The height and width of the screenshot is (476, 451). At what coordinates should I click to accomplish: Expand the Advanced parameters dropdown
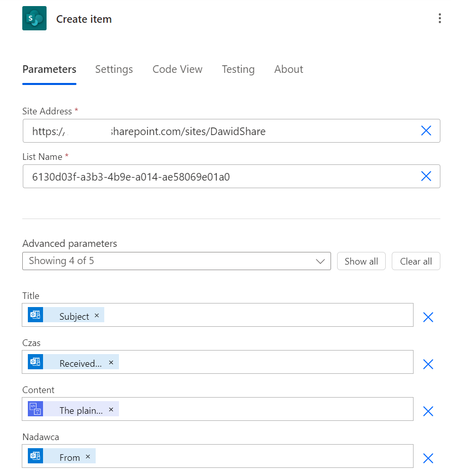[x=176, y=261]
